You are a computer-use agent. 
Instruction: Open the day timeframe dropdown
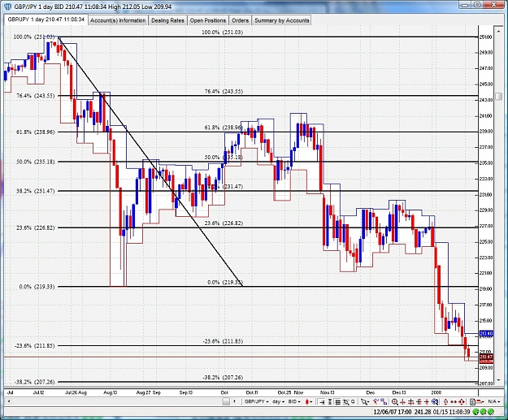(x=278, y=401)
